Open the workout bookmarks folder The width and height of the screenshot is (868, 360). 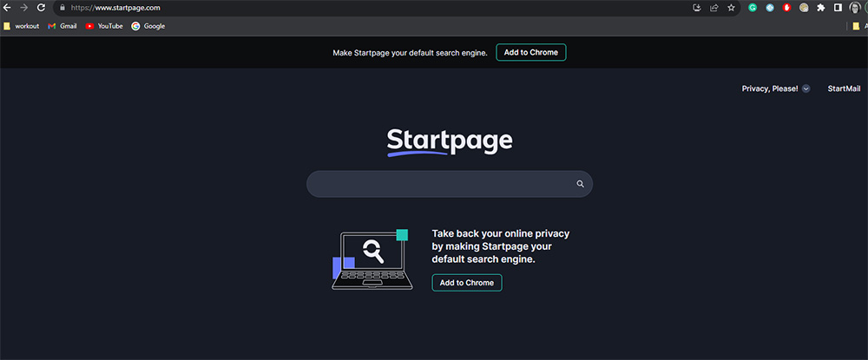point(22,26)
